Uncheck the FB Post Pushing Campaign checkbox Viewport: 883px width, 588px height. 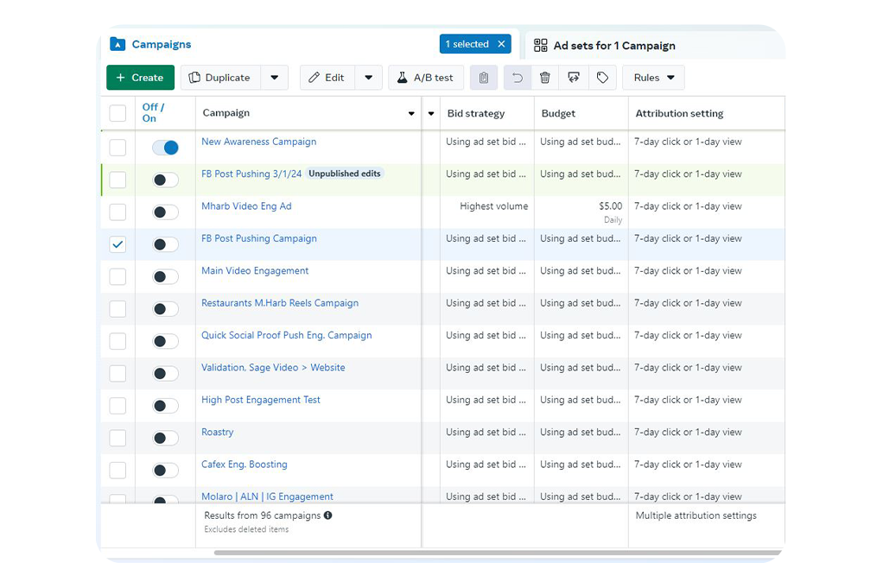(118, 244)
